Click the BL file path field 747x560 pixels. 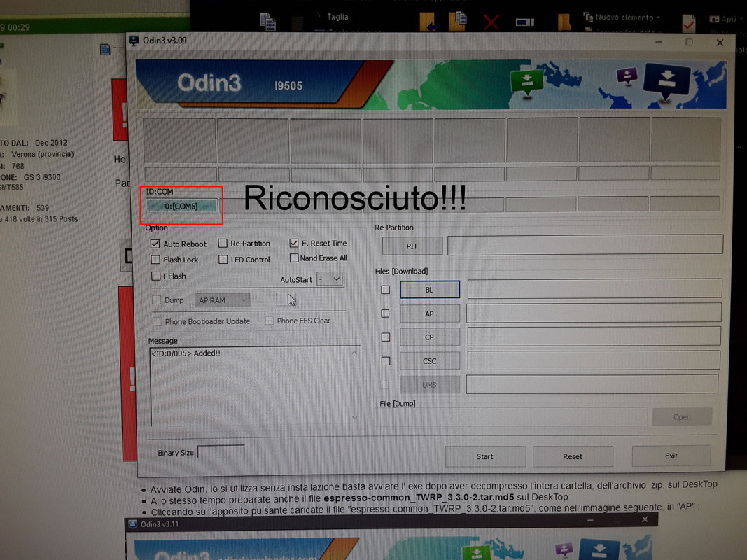pos(594,289)
